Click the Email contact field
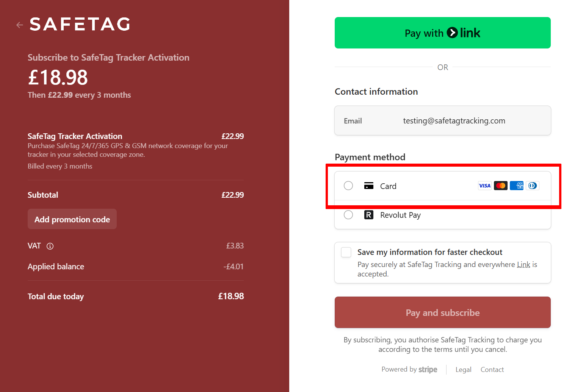Viewport: 583px width, 392px height. pos(442,121)
